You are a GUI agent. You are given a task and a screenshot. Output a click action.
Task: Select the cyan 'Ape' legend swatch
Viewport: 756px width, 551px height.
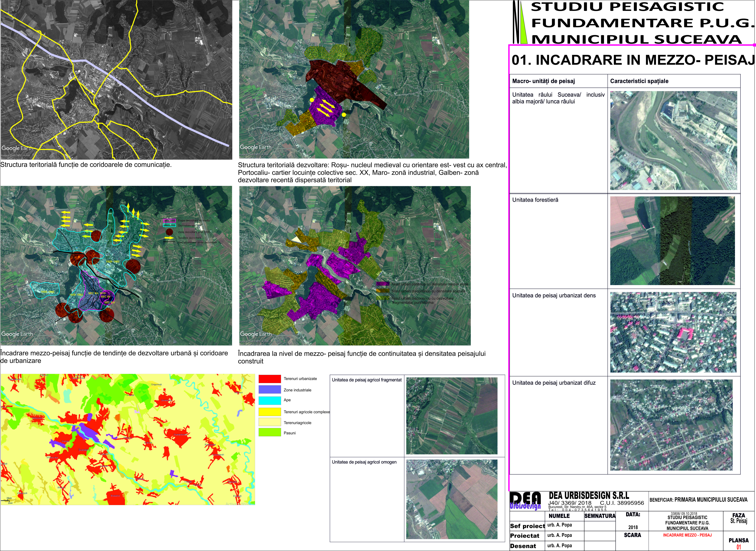click(270, 400)
